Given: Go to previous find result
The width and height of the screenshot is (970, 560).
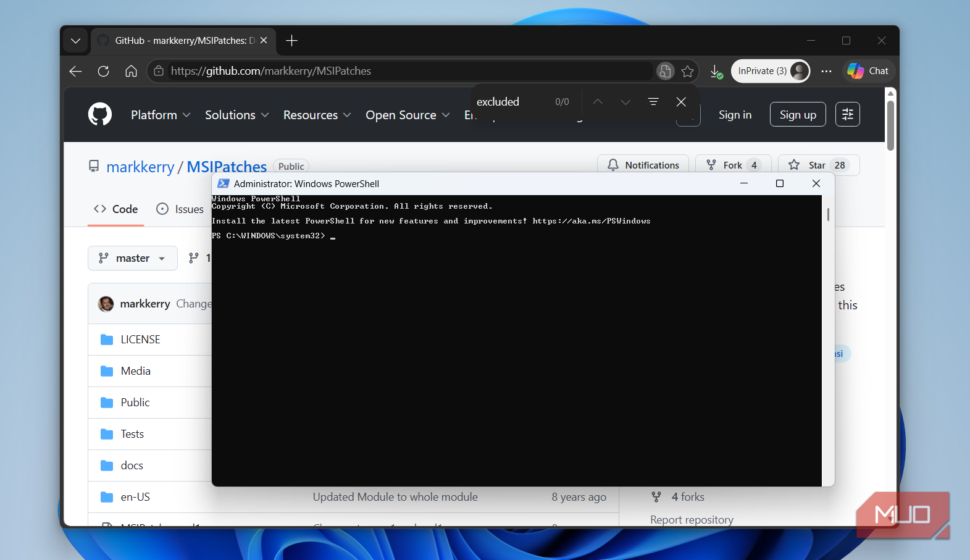Looking at the screenshot, I should point(598,102).
